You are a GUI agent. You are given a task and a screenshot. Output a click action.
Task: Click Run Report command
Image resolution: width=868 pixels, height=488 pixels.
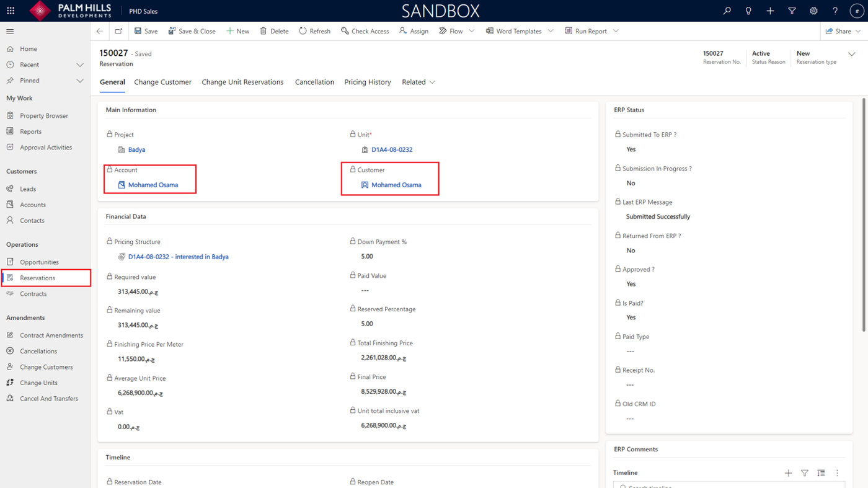[586, 31]
